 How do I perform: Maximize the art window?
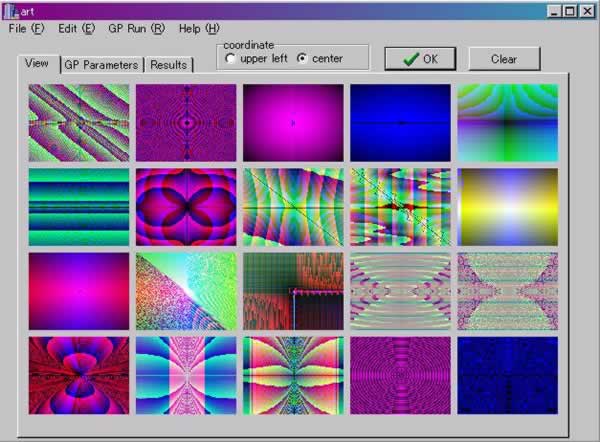tap(569, 11)
